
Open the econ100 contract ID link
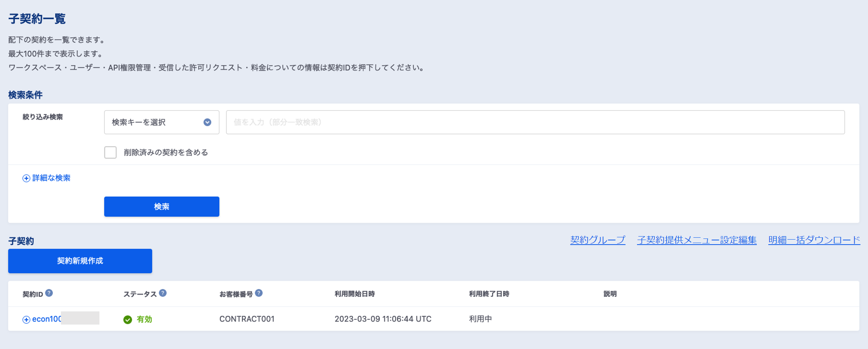click(x=47, y=319)
